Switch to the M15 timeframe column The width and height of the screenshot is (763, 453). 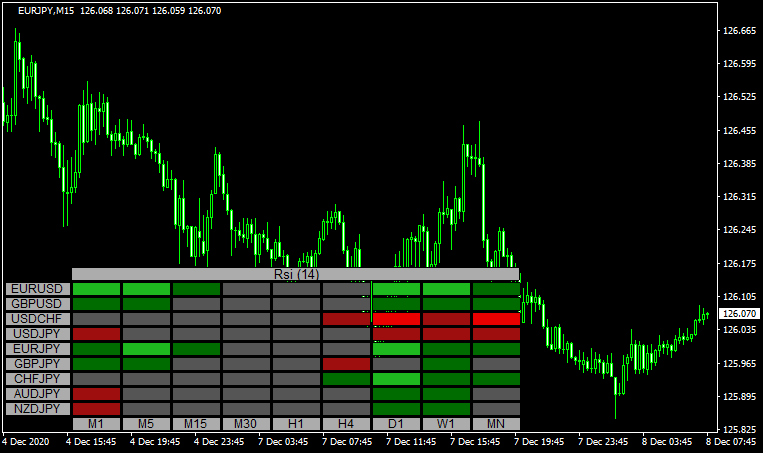pyautogui.click(x=196, y=424)
